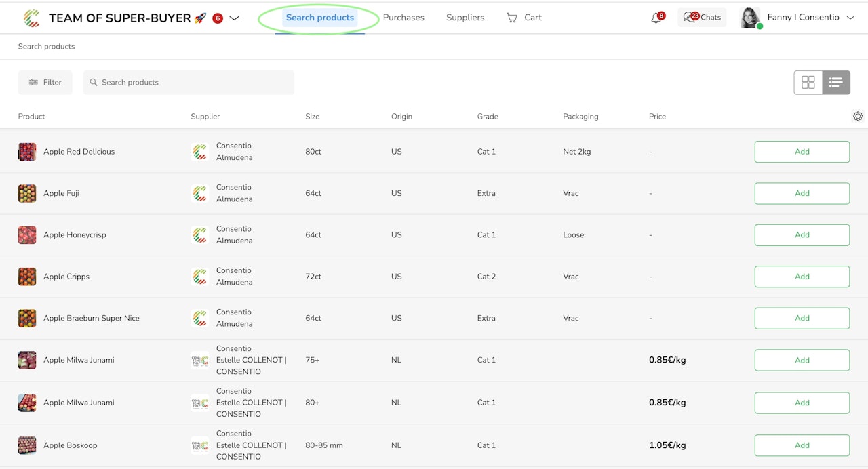Open the Apple Cripps product thumbnail
The image size is (868, 469).
[27, 277]
